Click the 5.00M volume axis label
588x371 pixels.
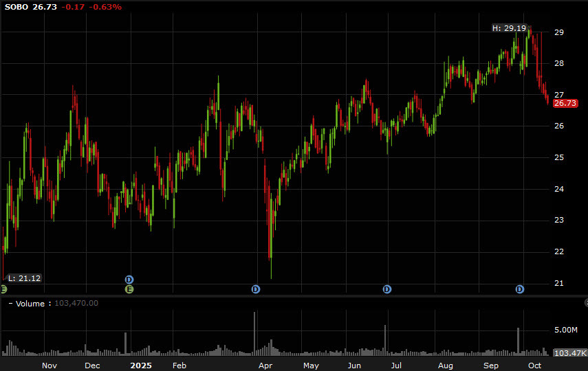(567, 330)
